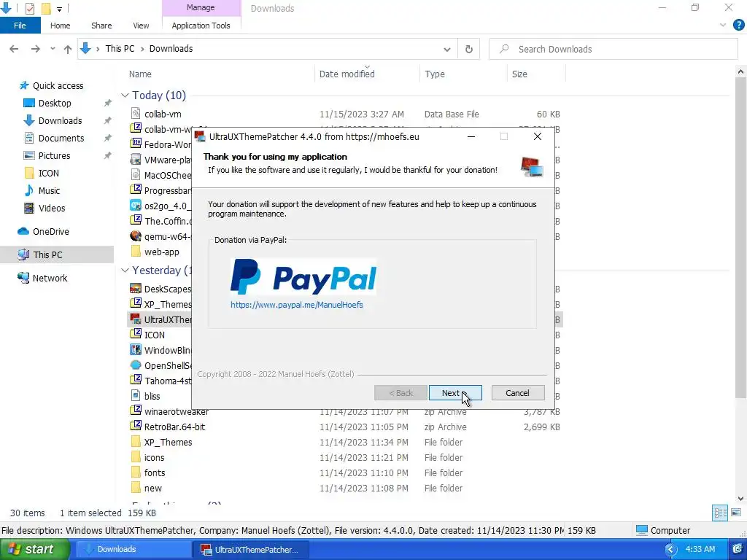Go forward with the Forward arrow
747x560 pixels.
pyautogui.click(x=35, y=49)
